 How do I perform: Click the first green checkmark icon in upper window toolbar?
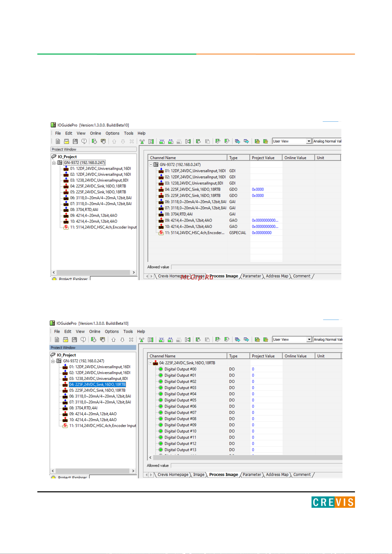pyautogui.click(x=218, y=141)
